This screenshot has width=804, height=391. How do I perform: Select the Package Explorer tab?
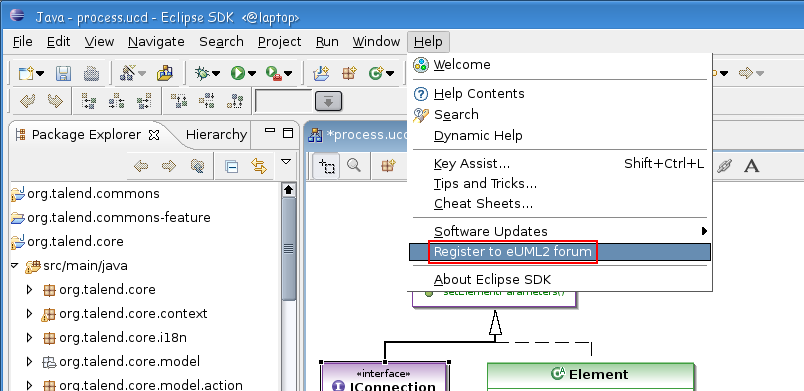tap(86, 135)
